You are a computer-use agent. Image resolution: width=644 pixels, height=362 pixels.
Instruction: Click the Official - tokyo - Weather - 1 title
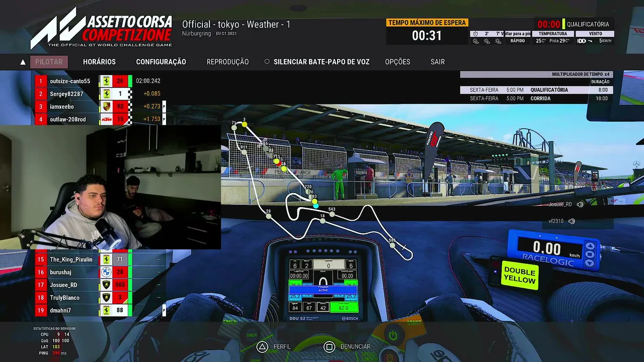coord(236,24)
